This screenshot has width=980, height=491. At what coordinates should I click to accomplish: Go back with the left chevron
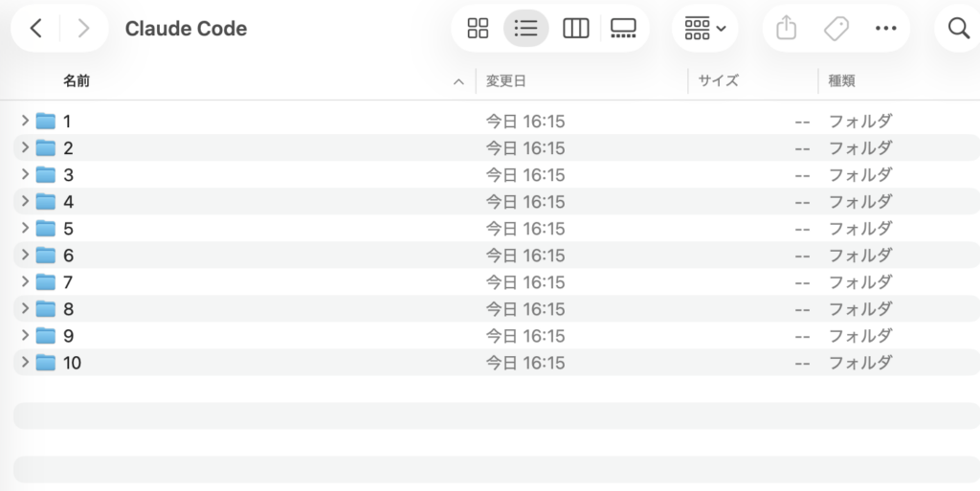click(x=36, y=29)
